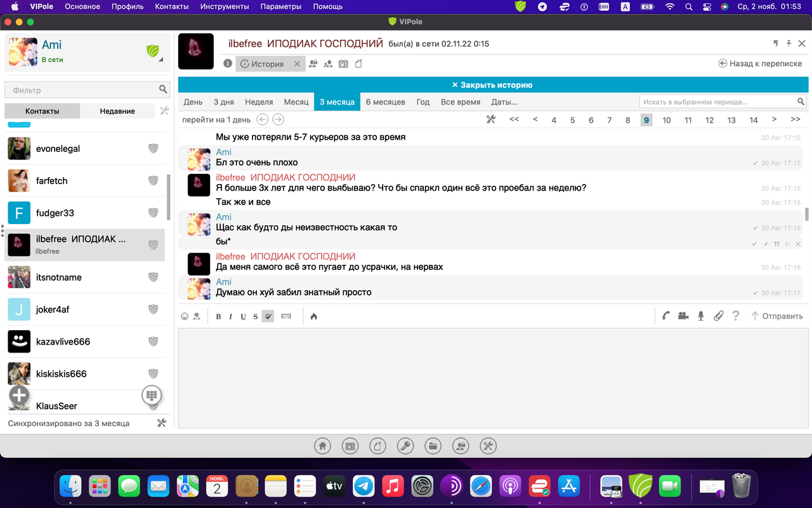Open the emoji smiley picker
The height and width of the screenshot is (508, 812).
click(185, 316)
